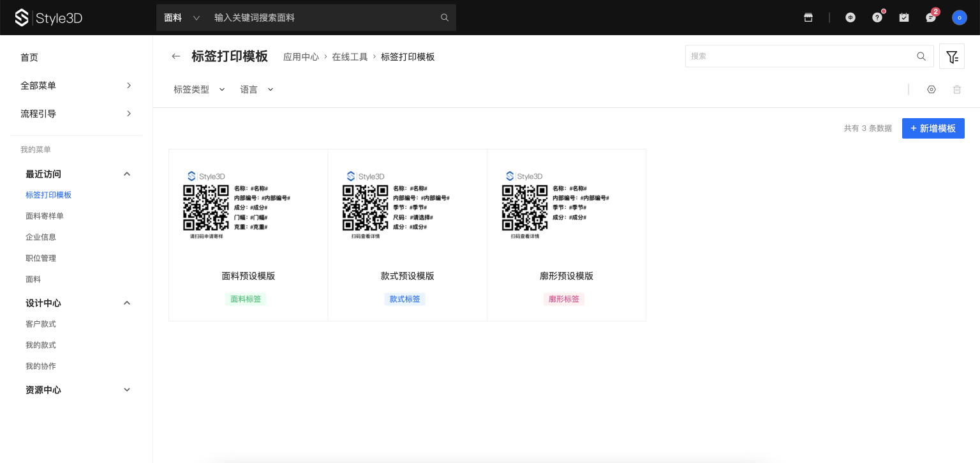Click 应用中心 breadcrumb link
980x463 pixels.
(x=301, y=57)
